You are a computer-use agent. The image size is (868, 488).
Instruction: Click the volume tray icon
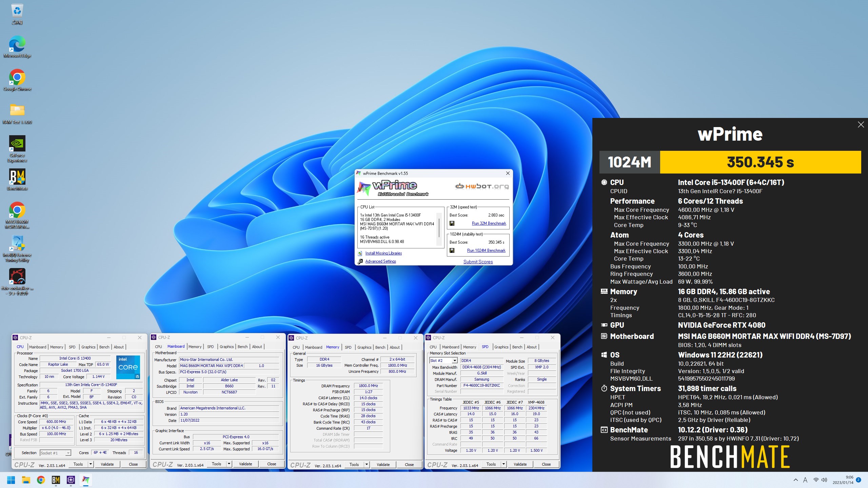point(824,480)
